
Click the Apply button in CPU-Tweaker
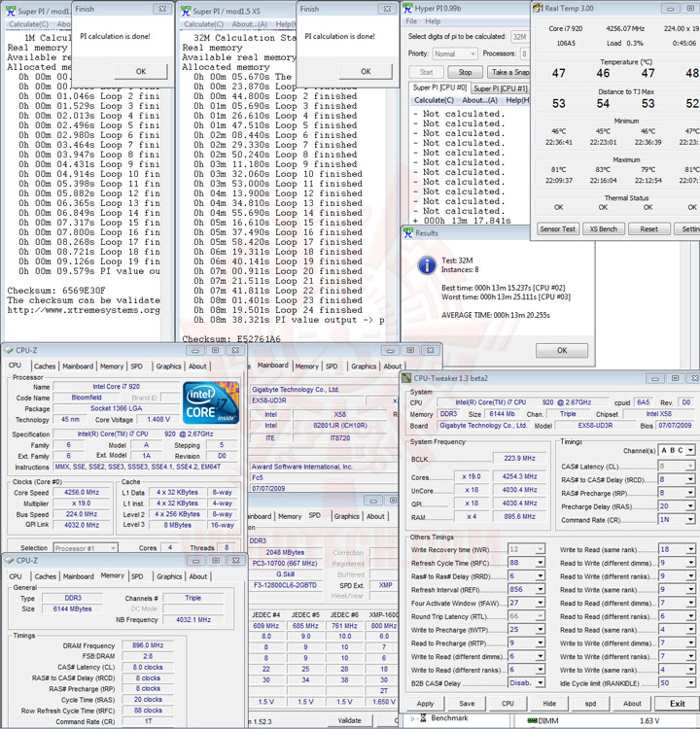(x=425, y=704)
